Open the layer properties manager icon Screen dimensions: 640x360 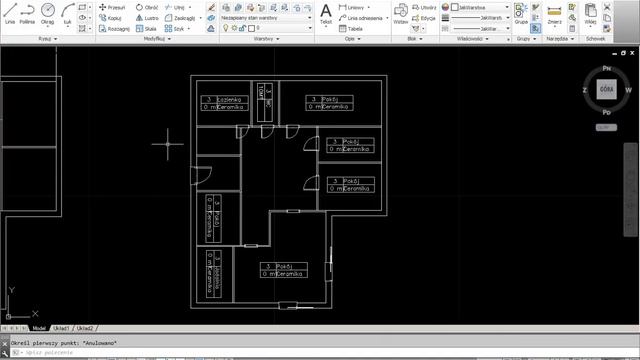click(x=226, y=7)
